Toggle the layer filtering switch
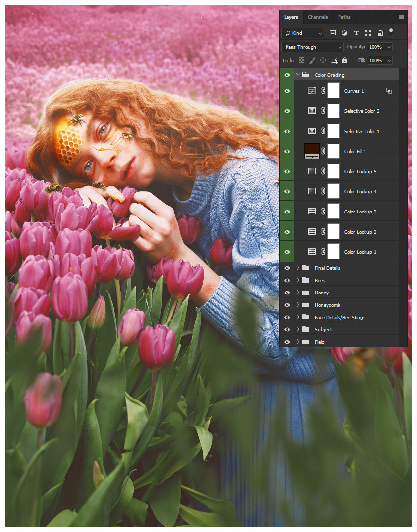Viewport: 417px width, 532px height. [x=391, y=32]
